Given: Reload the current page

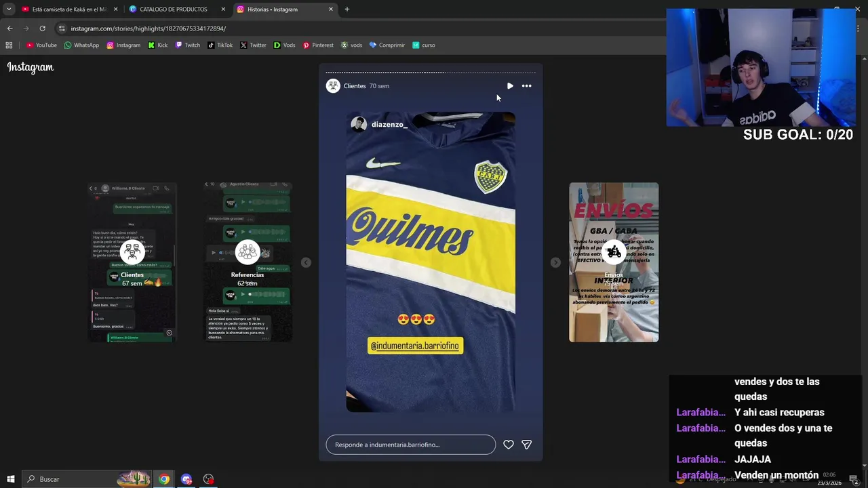Looking at the screenshot, I should [x=42, y=28].
